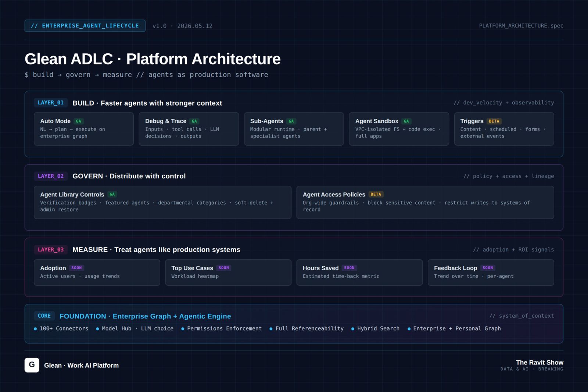Click BUILD · Faster agents heading
This screenshot has width=588, height=392.
click(147, 103)
